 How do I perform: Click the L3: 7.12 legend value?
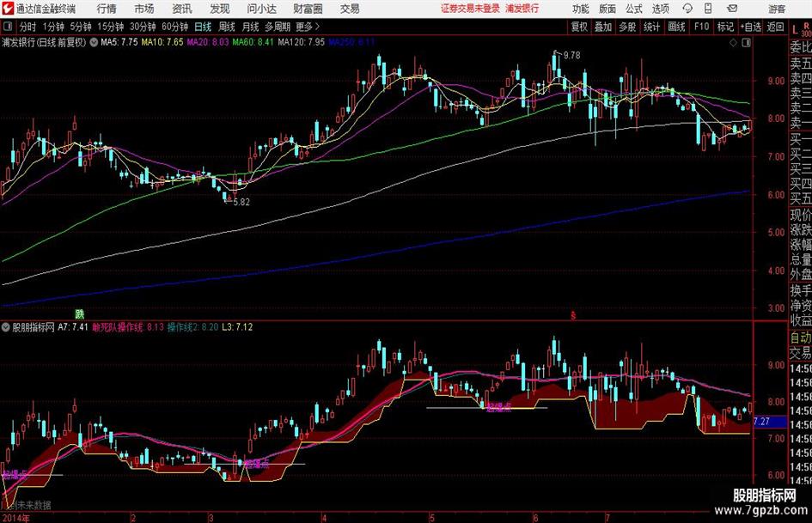click(237, 327)
